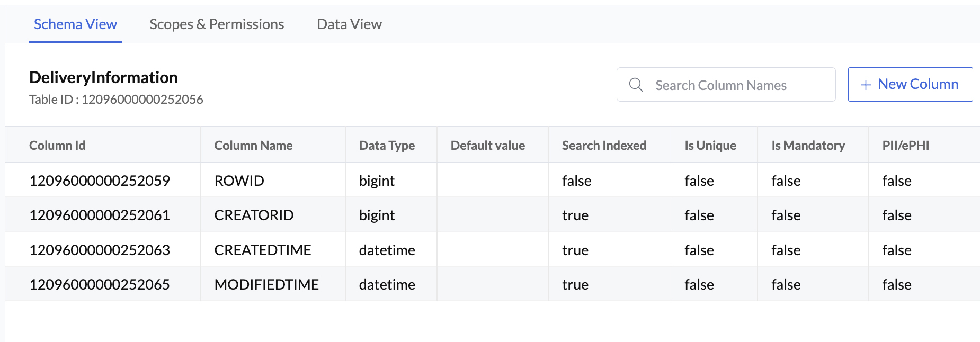Select column id 12096000000252059
Viewport: 980px width, 342px height.
tap(100, 181)
